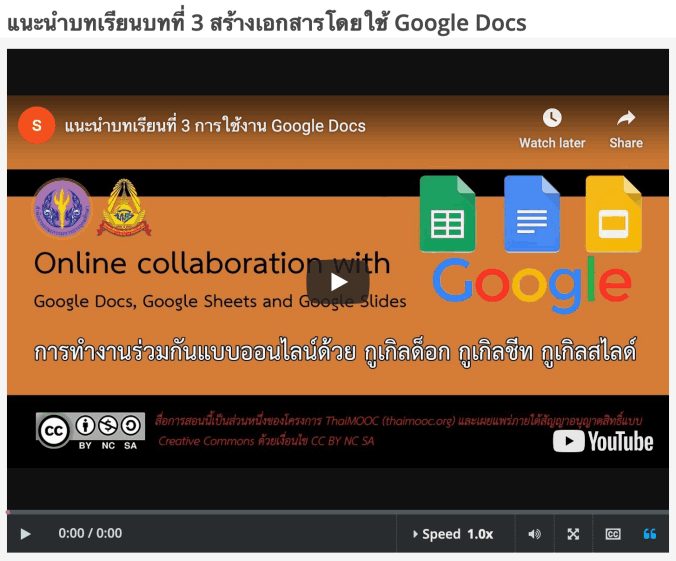Click the yellow Google Slides icon
Image resolution: width=676 pixels, height=561 pixels.
613,213
